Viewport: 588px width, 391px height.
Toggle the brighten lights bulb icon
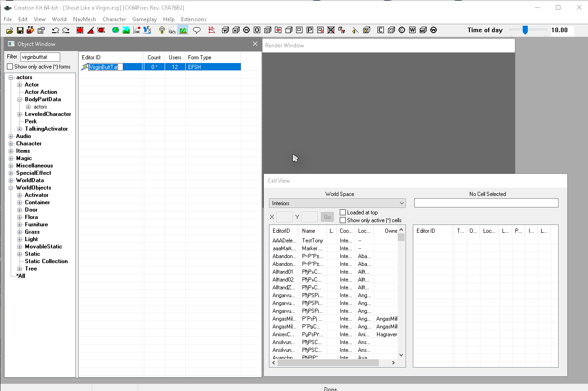pyautogui.click(x=162, y=30)
